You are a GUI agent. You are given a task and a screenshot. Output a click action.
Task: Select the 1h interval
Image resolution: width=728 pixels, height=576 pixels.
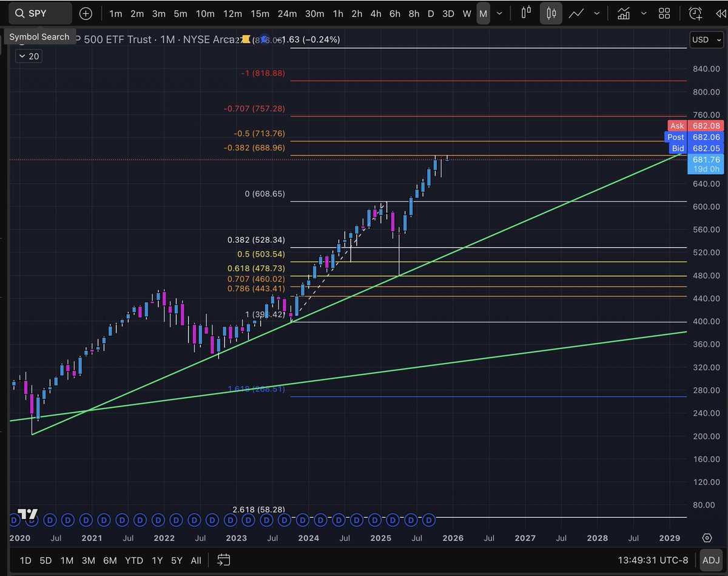338,13
